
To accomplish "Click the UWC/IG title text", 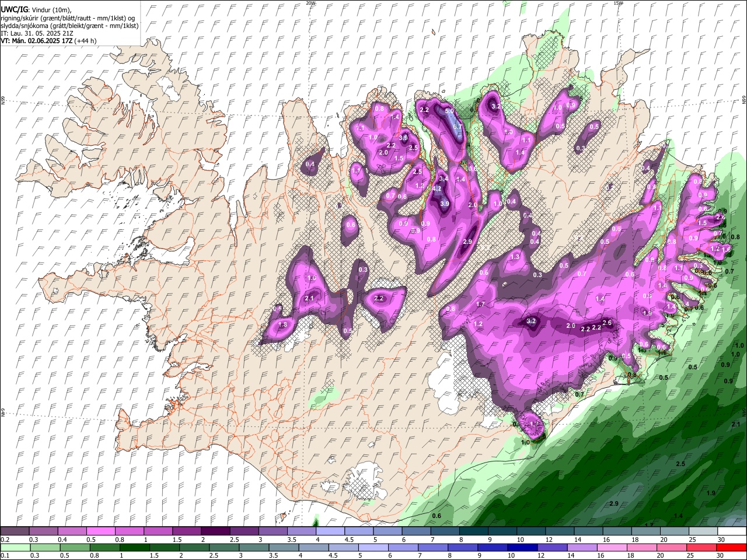I will click(x=13, y=10).
